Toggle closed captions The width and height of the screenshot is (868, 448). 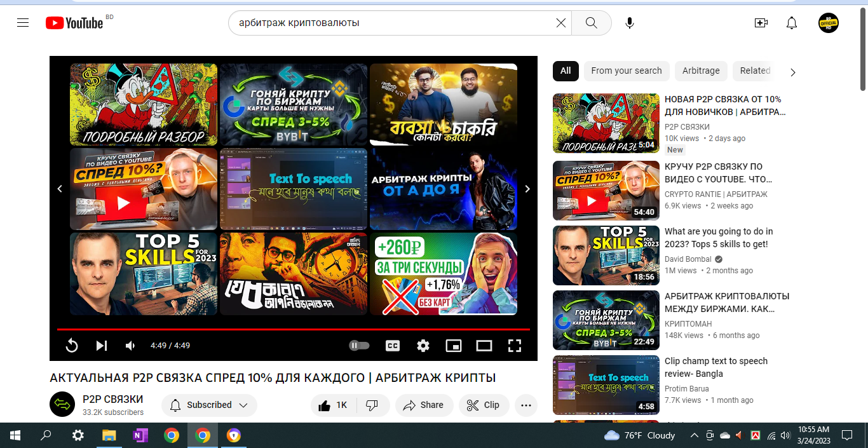click(x=393, y=346)
